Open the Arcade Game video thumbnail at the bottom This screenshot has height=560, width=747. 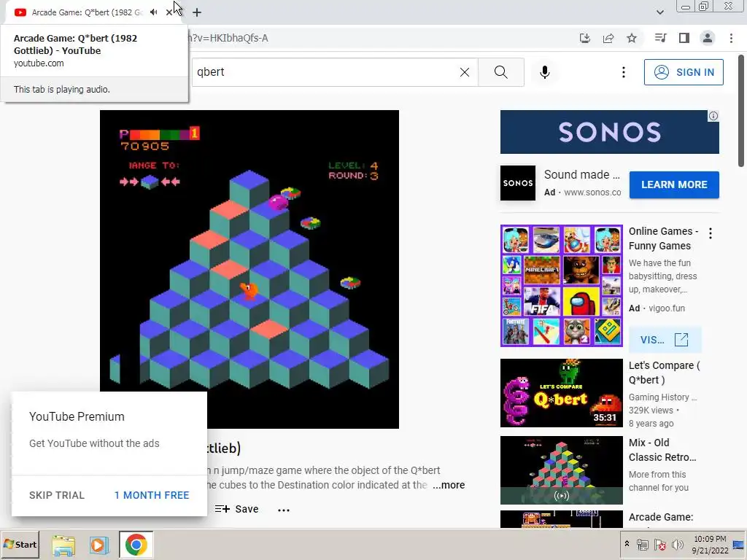(x=561, y=519)
